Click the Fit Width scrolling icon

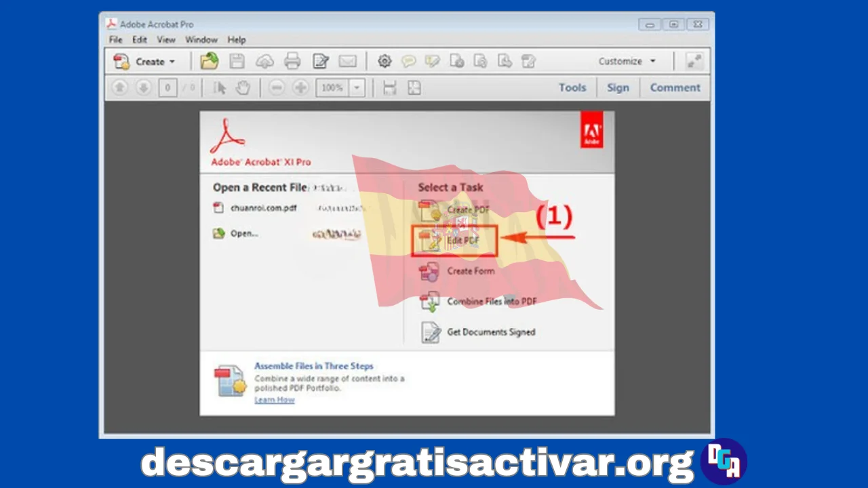tap(389, 88)
